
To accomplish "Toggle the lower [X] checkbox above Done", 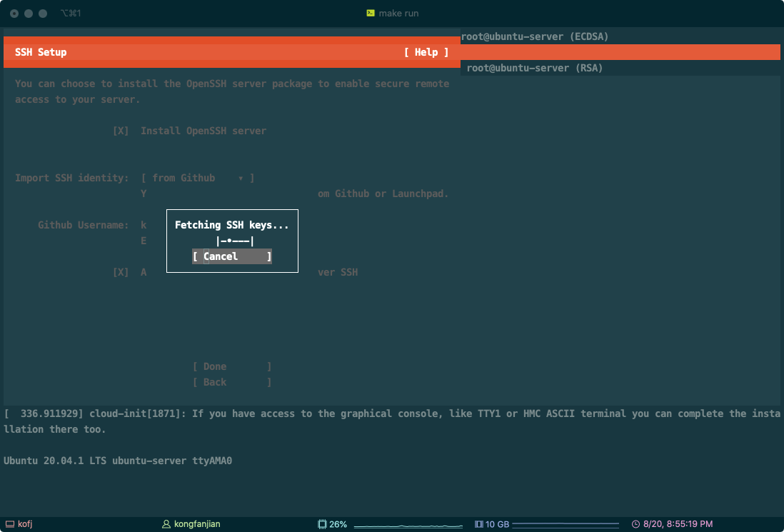I will pyautogui.click(x=121, y=272).
